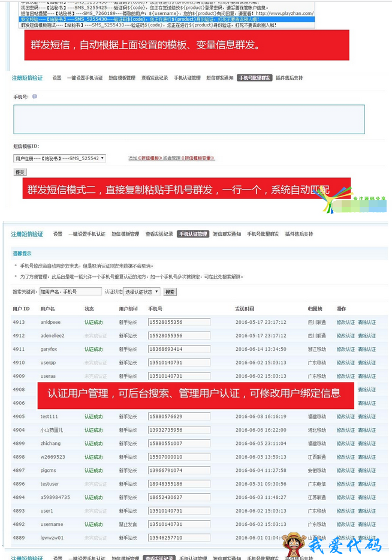Click the 归属地 value 浙江移动
Screen dimensions: 392x560
point(317,350)
